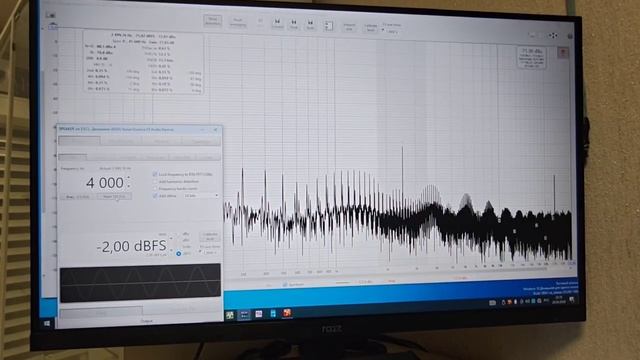640x360 pixels.
Task: Click the previous frequency button below 4 000
Action: pos(78,197)
